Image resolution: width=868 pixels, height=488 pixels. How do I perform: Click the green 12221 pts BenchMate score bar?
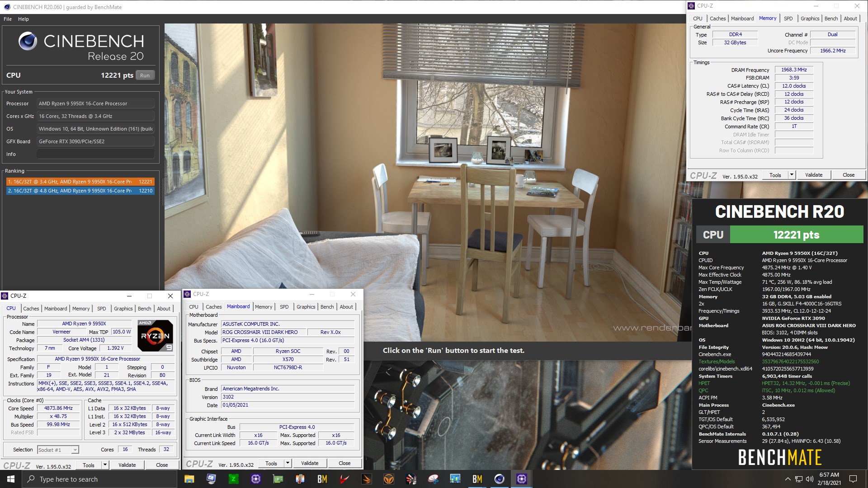(797, 235)
